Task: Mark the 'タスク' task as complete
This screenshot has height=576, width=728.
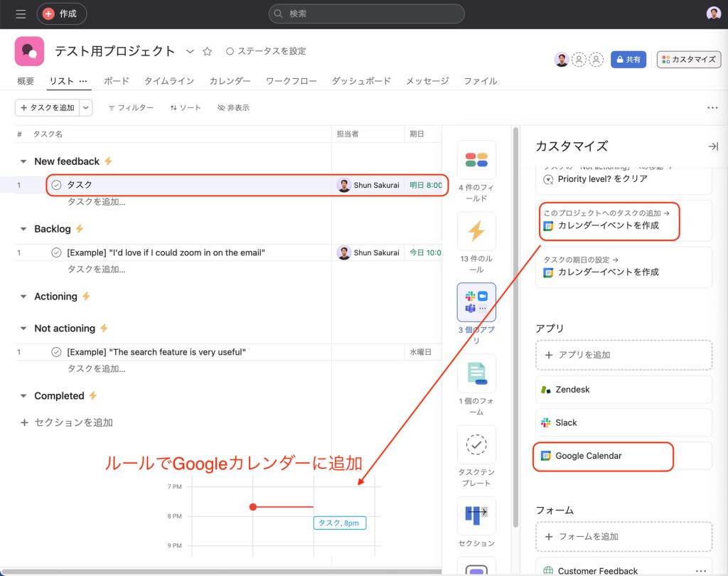Action: [56, 185]
